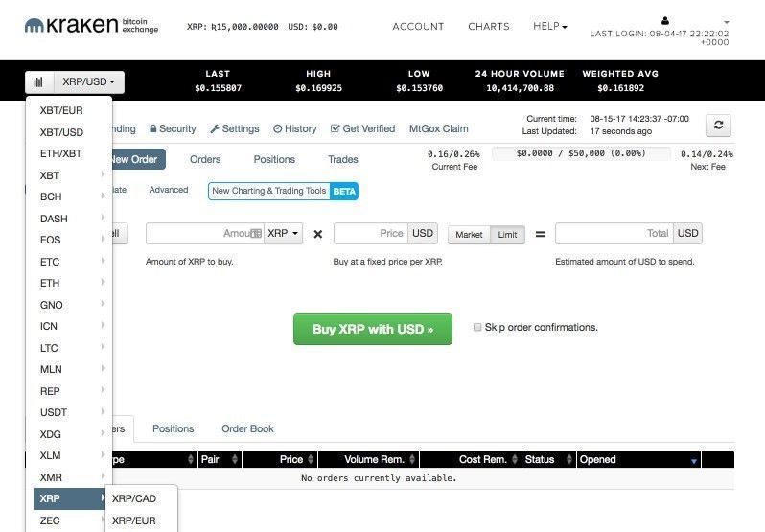The width and height of the screenshot is (765, 532).
Task: Open the user profile icon
Action: [x=665, y=20]
